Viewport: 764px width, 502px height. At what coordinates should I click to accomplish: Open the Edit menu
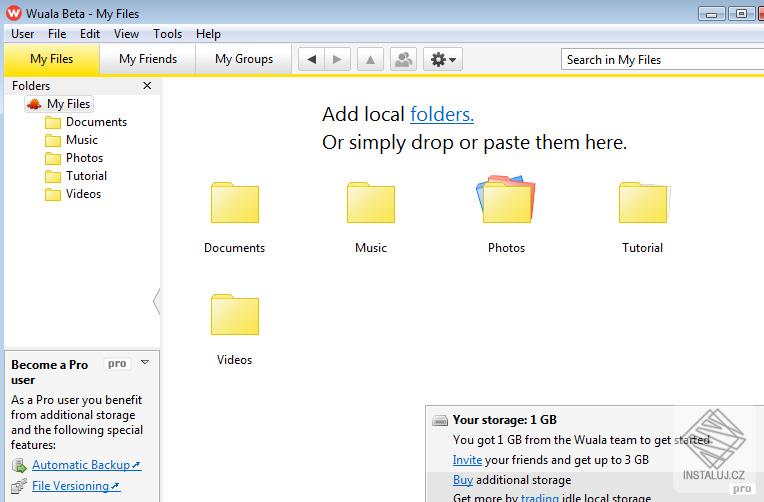pyautogui.click(x=90, y=34)
